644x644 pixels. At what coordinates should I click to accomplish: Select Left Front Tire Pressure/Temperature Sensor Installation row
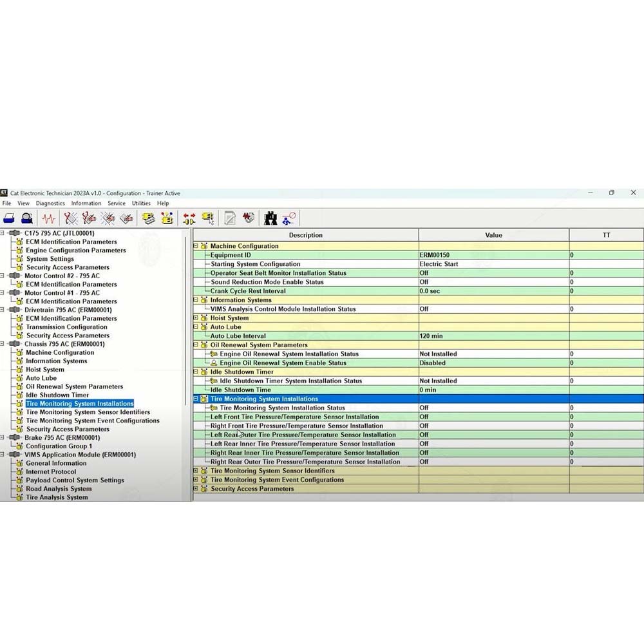[x=418, y=417]
